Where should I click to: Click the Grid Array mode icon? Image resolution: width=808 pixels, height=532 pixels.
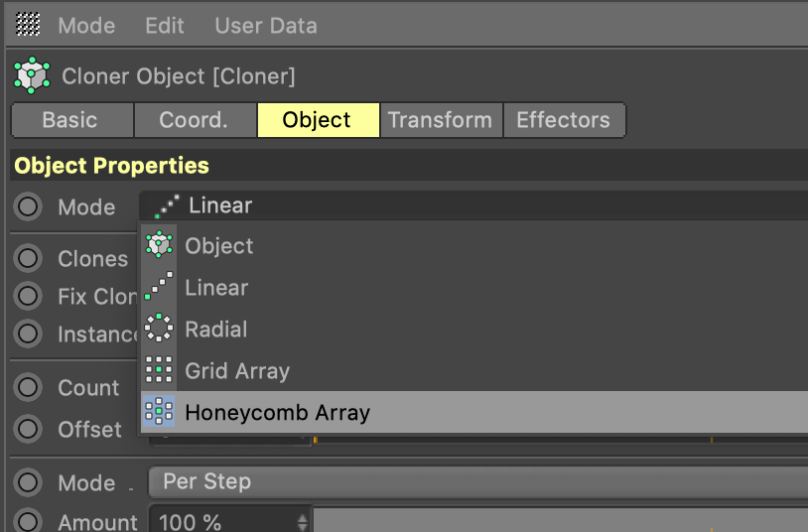click(159, 370)
